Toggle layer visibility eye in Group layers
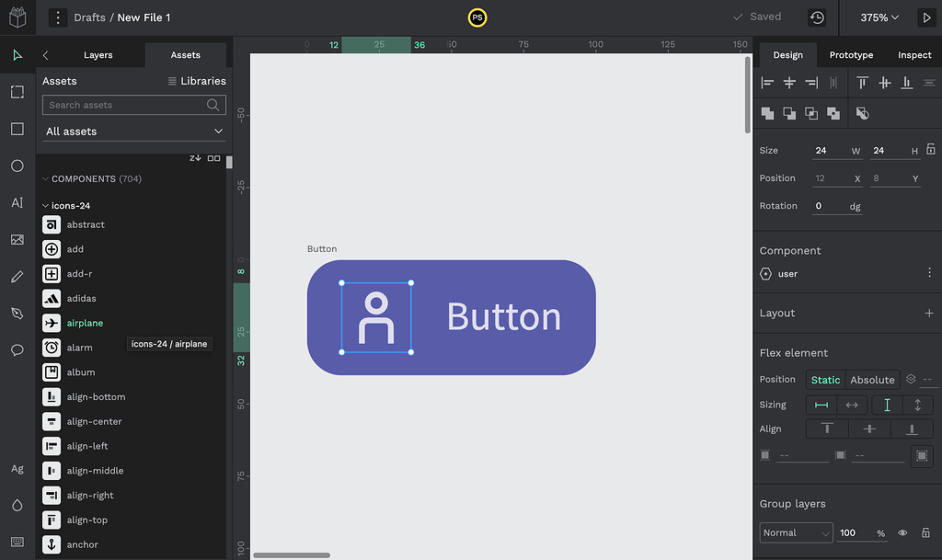The image size is (942, 560). click(902, 532)
